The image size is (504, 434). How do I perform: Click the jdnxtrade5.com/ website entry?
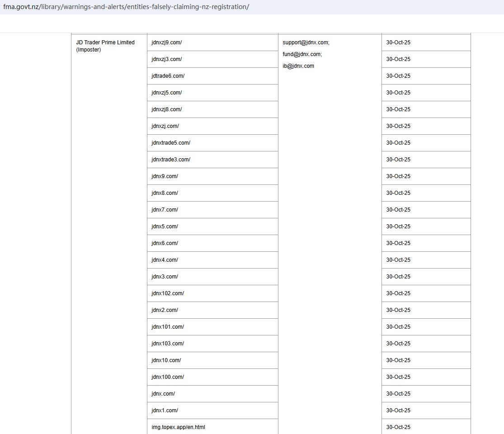tap(171, 143)
